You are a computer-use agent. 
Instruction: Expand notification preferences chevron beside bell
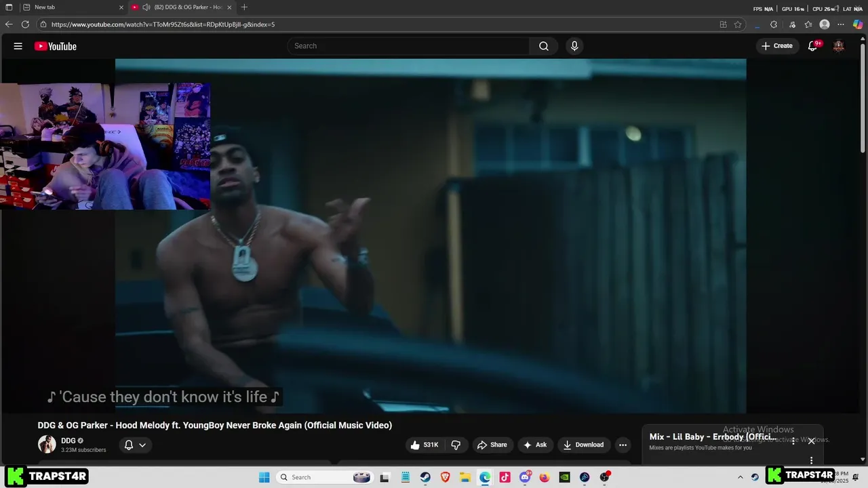(x=142, y=445)
